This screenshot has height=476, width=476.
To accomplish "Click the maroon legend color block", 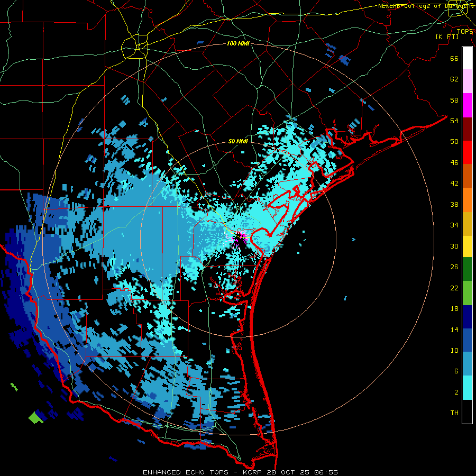I will point(467,129).
